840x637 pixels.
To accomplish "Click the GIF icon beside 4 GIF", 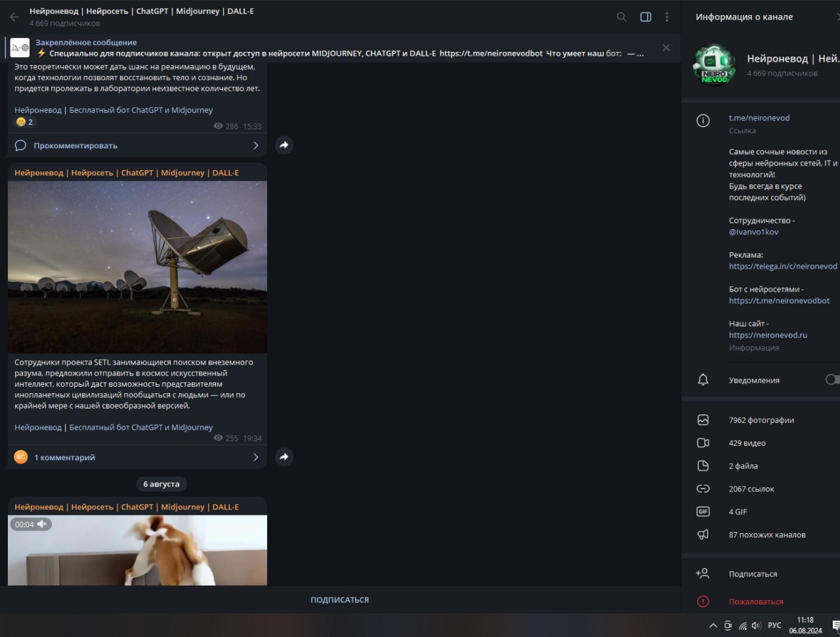I will coord(703,512).
